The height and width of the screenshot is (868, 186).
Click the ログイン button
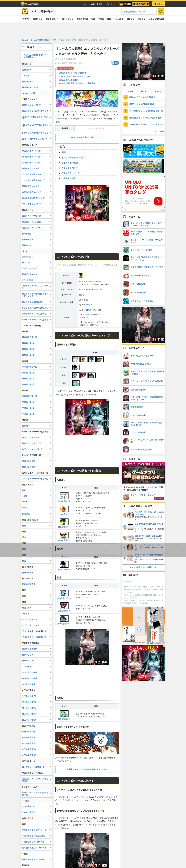point(158,4)
